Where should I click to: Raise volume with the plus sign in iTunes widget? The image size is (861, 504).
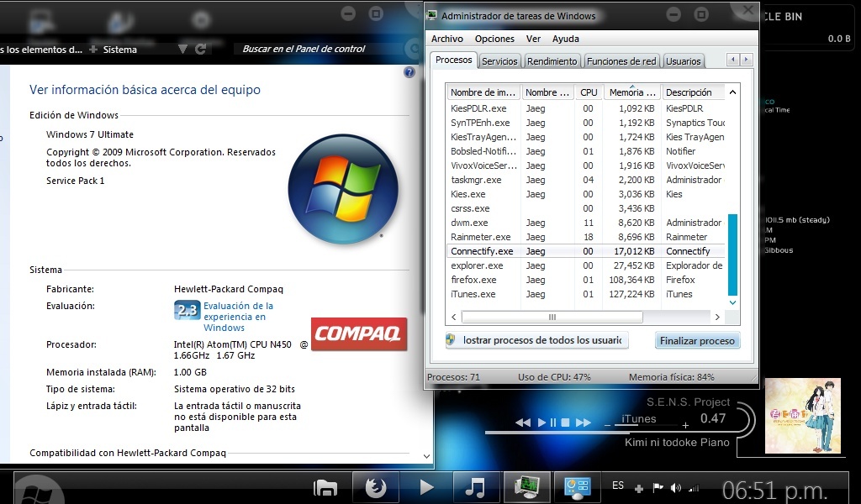click(x=685, y=426)
